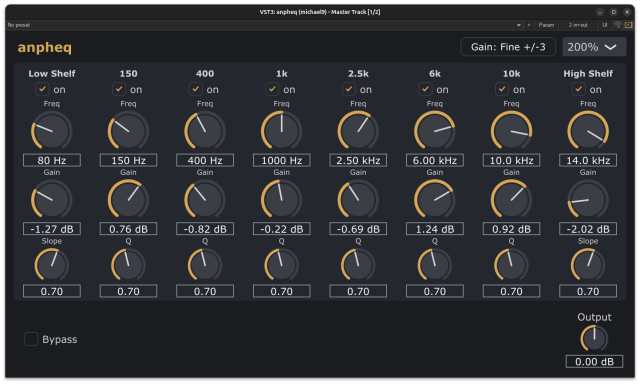640x384 pixels.
Task: Toggle the 2.5k band on checkbox
Action: pyautogui.click(x=349, y=89)
